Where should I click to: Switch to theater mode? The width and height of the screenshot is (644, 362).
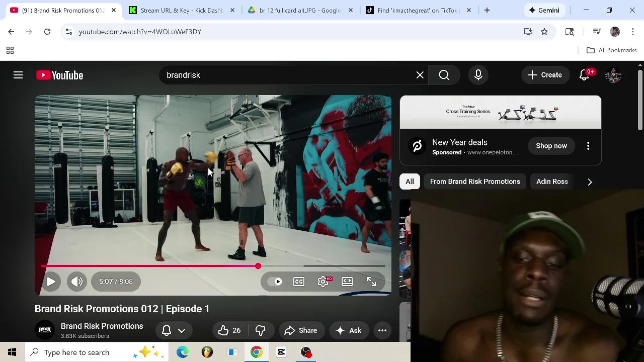[347, 282]
